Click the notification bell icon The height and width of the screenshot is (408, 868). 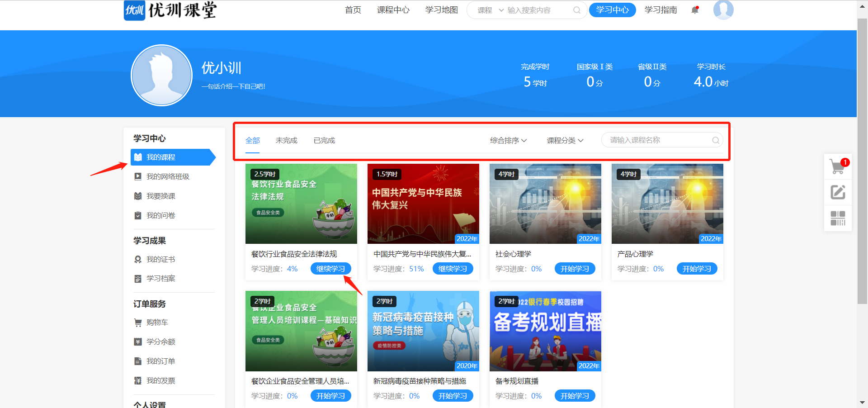point(695,10)
